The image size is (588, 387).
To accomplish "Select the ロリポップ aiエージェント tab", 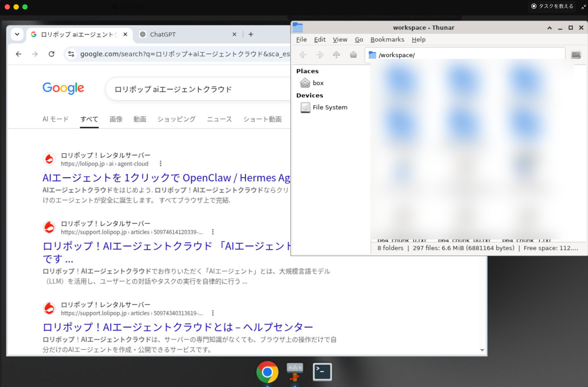I will tap(79, 34).
